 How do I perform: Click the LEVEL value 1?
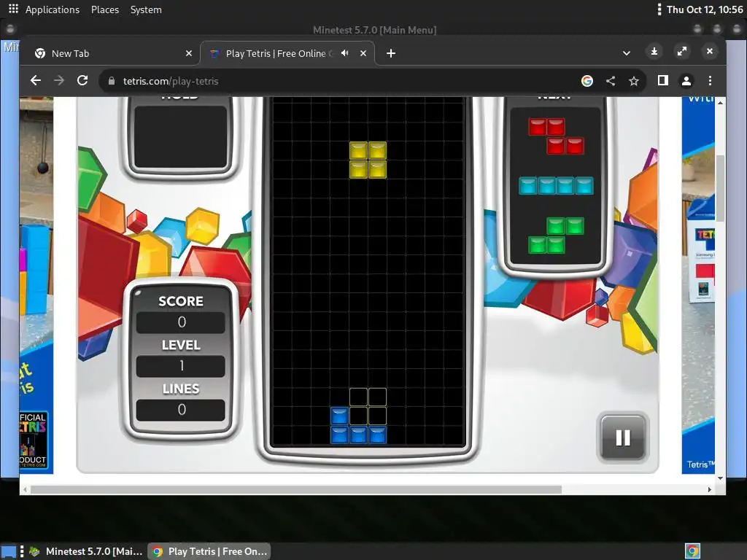pos(181,366)
